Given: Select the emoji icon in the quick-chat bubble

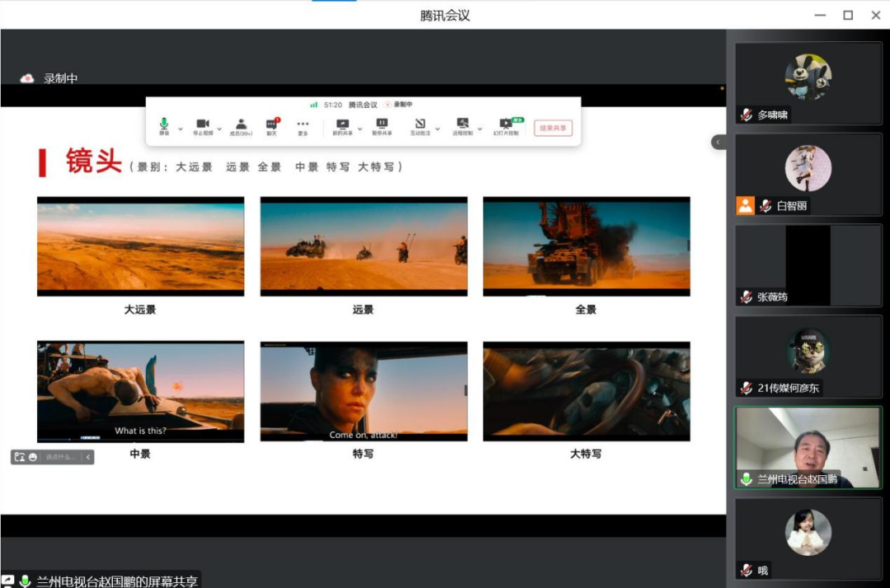Looking at the screenshot, I should pos(33,457).
